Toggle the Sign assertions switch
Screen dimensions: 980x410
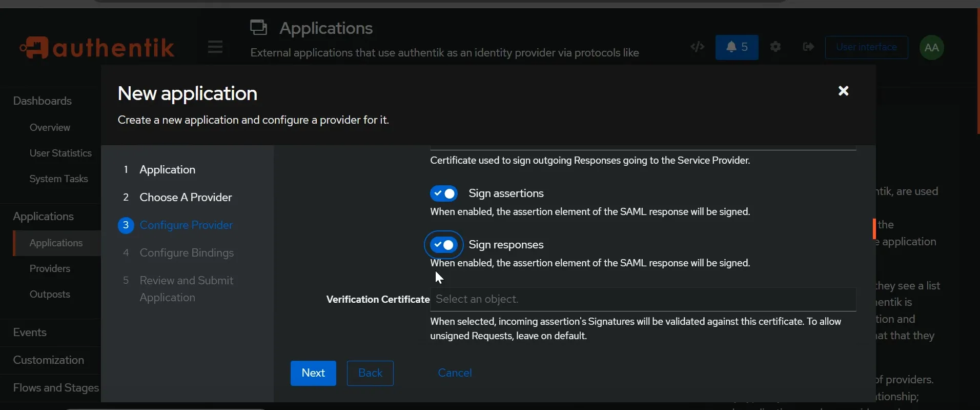point(444,193)
